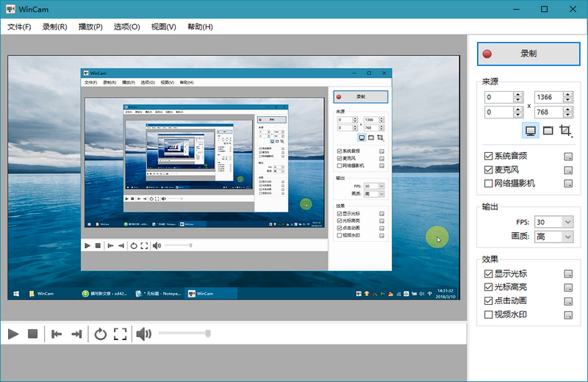Image resolution: width=588 pixels, height=382 pixels.
Task: Click the Play button in playback bar
Action: (x=13, y=334)
